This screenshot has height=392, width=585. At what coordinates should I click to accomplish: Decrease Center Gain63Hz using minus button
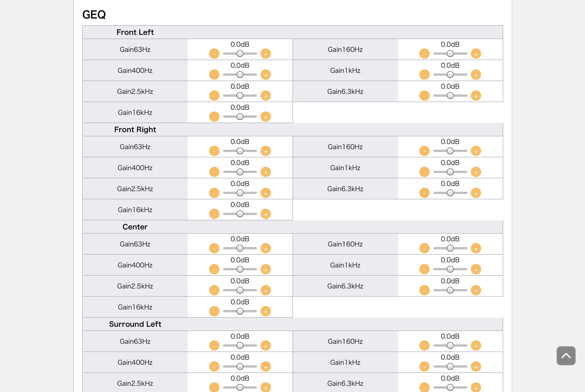coord(214,248)
